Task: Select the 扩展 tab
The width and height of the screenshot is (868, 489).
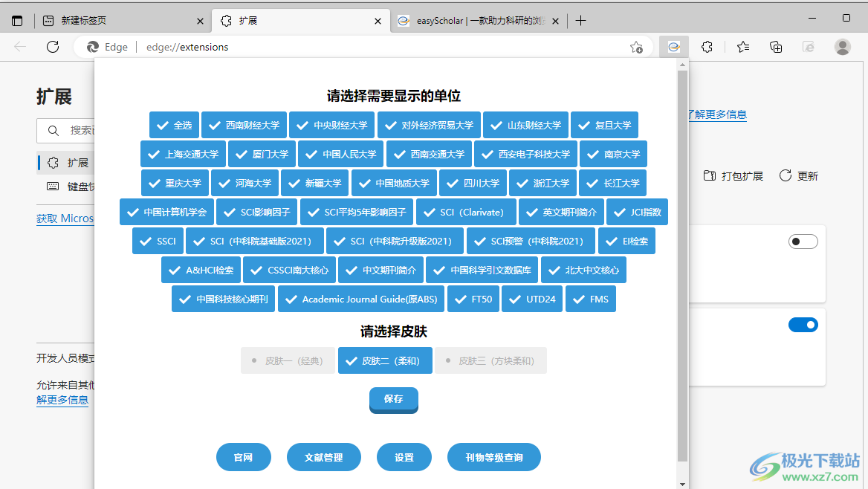Action: click(x=300, y=21)
